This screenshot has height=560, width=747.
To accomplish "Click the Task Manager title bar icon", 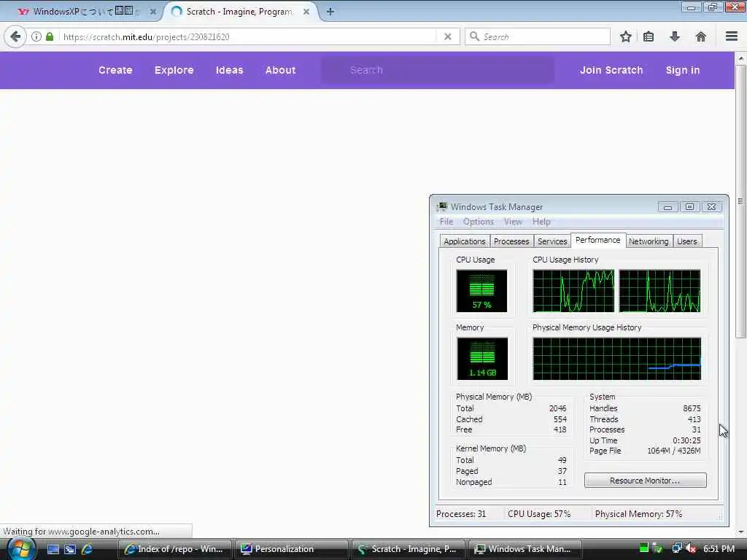I will pos(441,206).
